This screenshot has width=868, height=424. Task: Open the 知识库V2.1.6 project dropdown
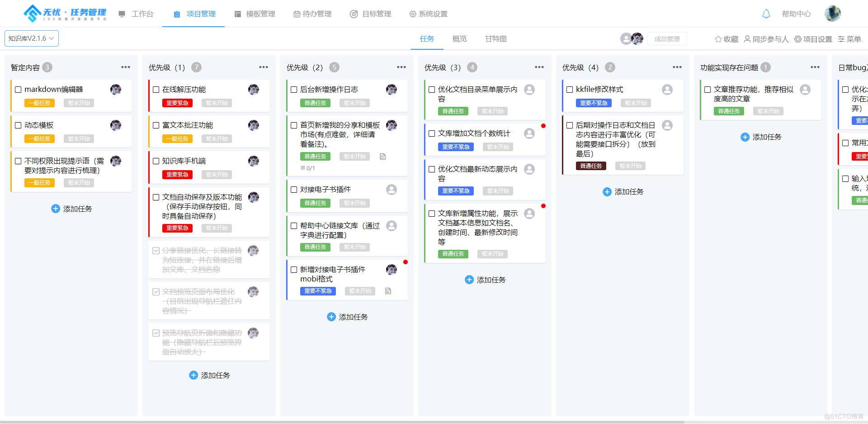(x=31, y=38)
